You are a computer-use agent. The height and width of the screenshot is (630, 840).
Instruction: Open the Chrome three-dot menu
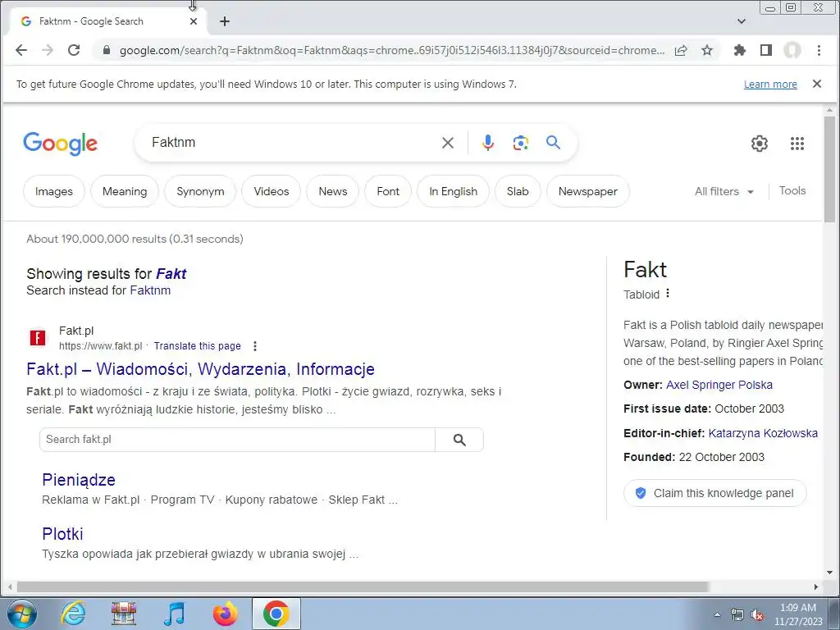coord(819,50)
